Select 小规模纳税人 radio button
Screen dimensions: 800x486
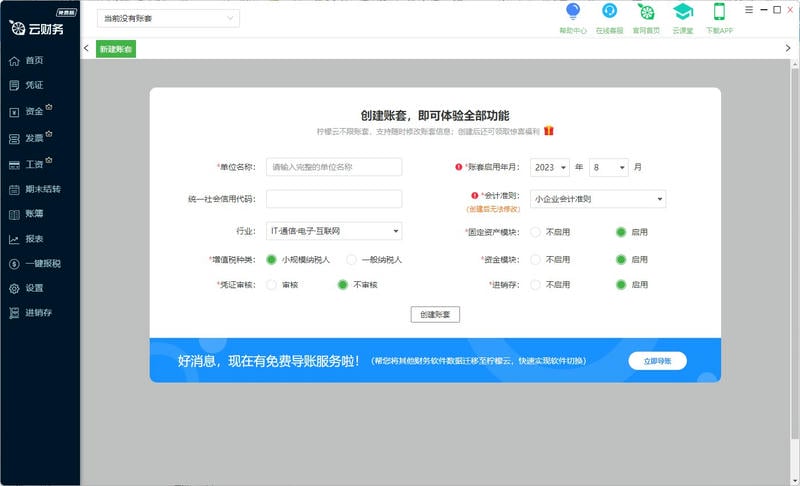tap(271, 260)
